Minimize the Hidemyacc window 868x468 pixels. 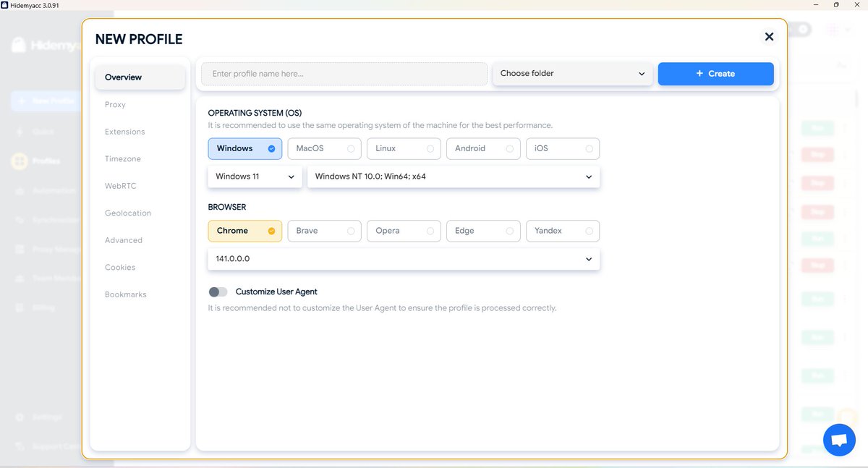click(816, 4)
